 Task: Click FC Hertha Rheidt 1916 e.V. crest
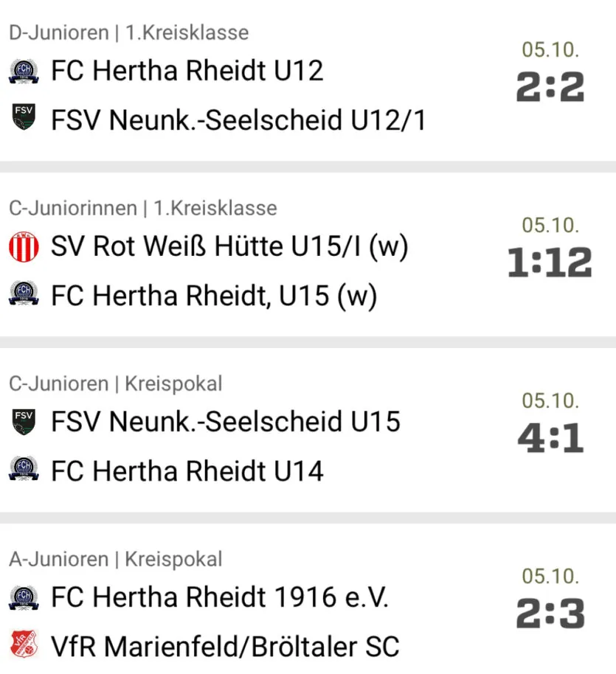[24, 598]
